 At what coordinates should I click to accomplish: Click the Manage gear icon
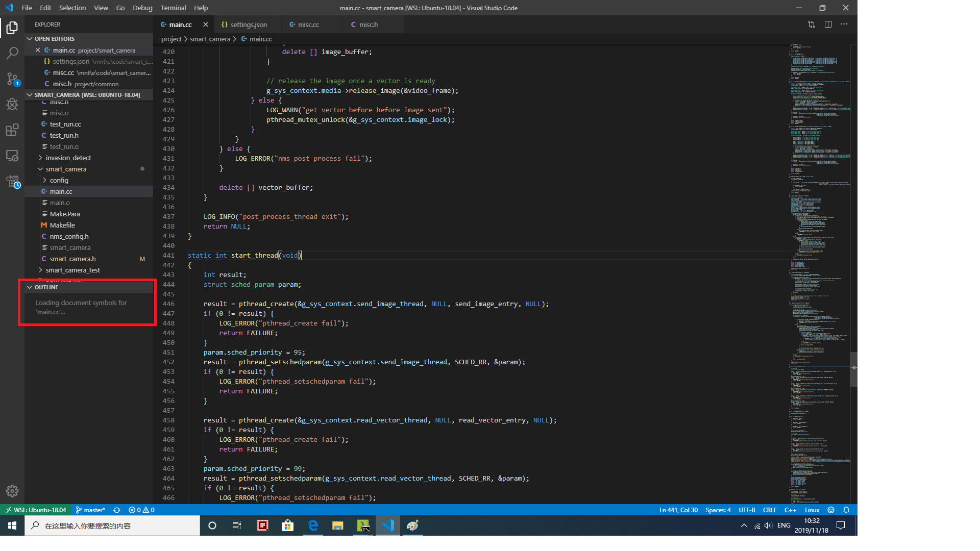(12, 491)
